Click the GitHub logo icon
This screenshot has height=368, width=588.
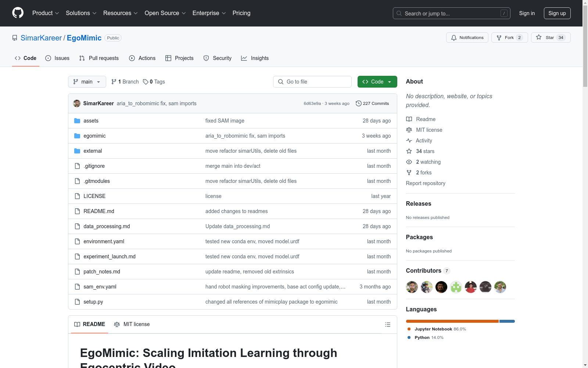[x=18, y=13]
